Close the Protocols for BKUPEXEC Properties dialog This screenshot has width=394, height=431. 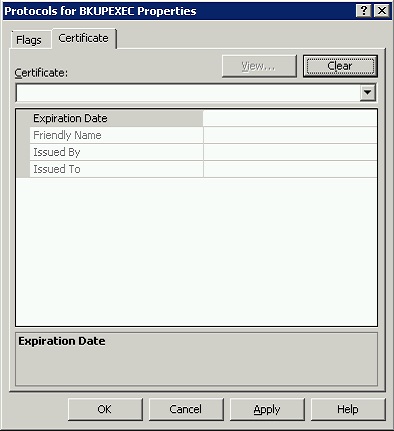(381, 11)
